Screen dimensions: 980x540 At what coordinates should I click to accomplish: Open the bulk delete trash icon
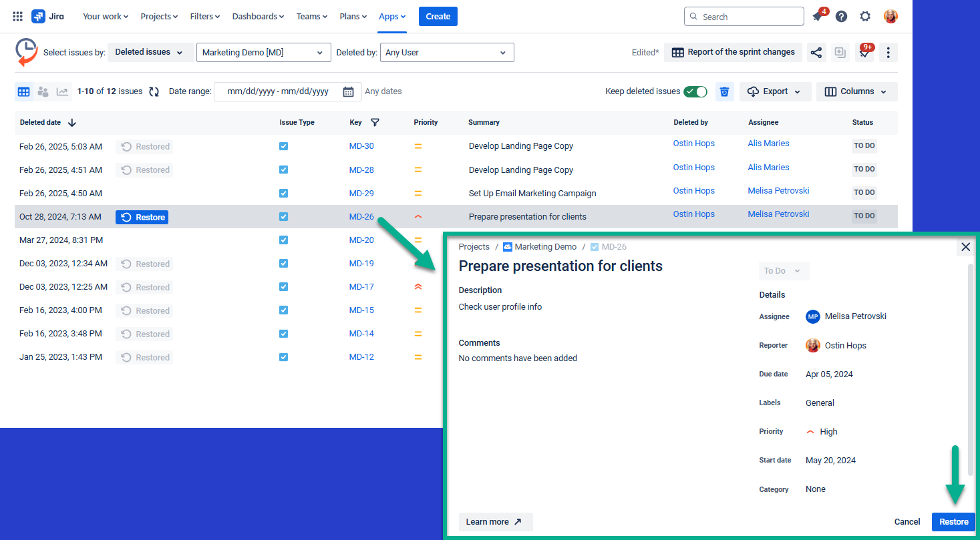pyautogui.click(x=724, y=91)
